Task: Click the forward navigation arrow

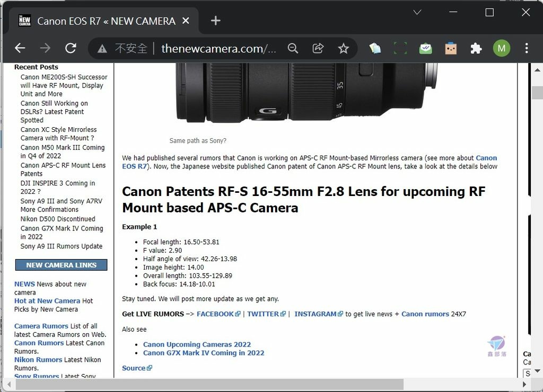Action: tap(45, 48)
